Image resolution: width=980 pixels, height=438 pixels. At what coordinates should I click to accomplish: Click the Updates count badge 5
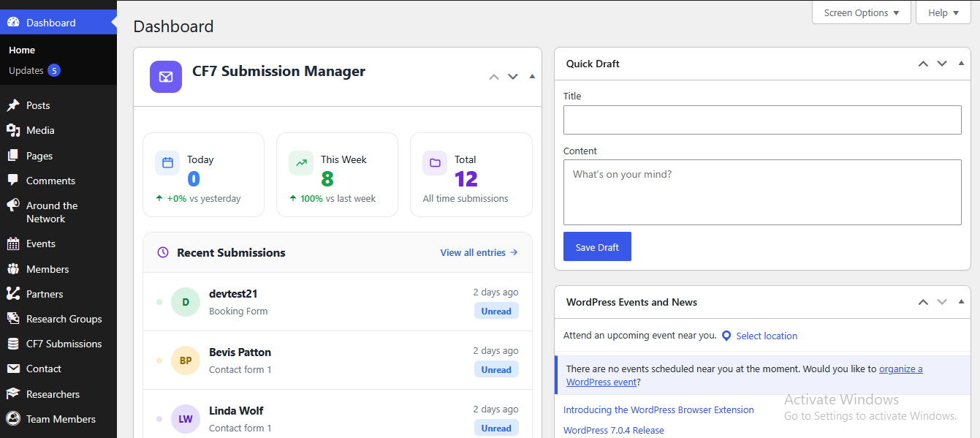point(54,71)
